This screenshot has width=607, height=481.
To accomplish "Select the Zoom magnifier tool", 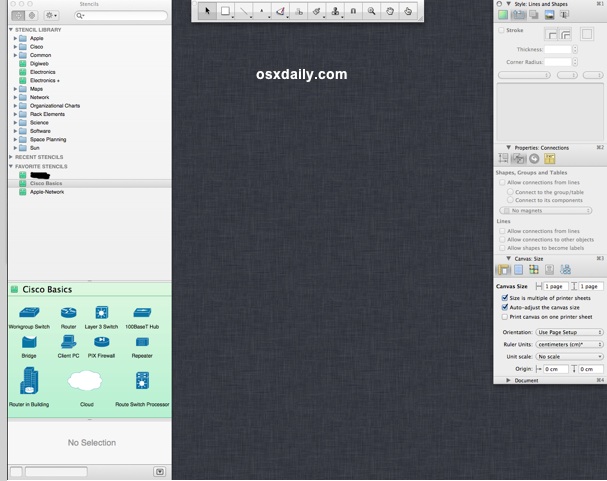I will [x=371, y=11].
